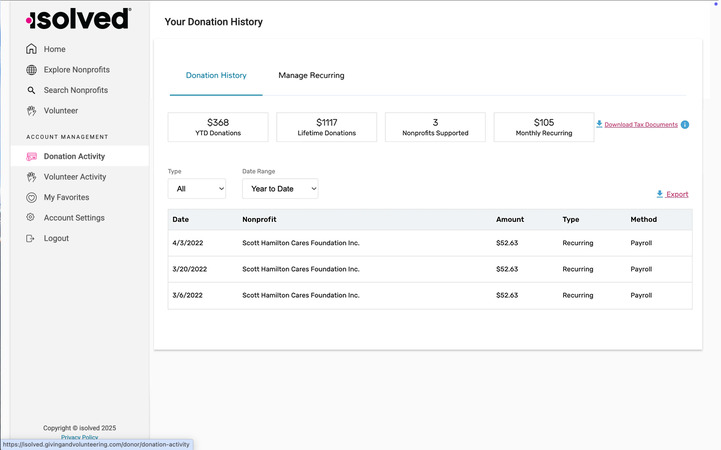Image resolution: width=721 pixels, height=450 pixels.
Task: Click the Export link
Action: [x=677, y=194]
